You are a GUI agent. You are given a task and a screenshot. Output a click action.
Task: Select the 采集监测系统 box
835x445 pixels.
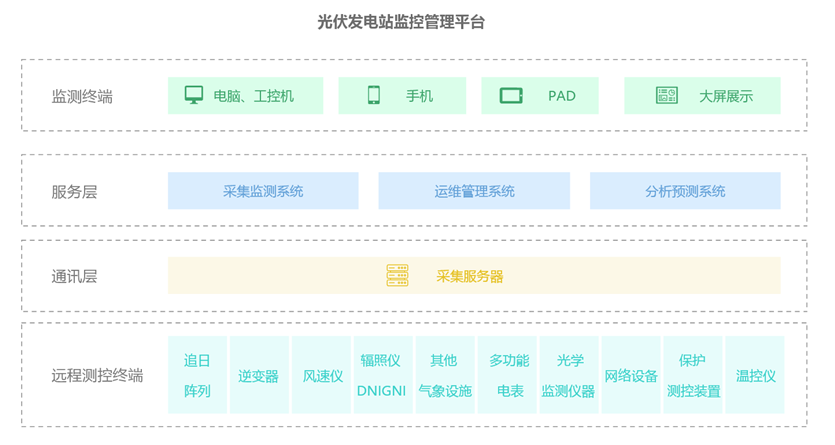point(263,191)
